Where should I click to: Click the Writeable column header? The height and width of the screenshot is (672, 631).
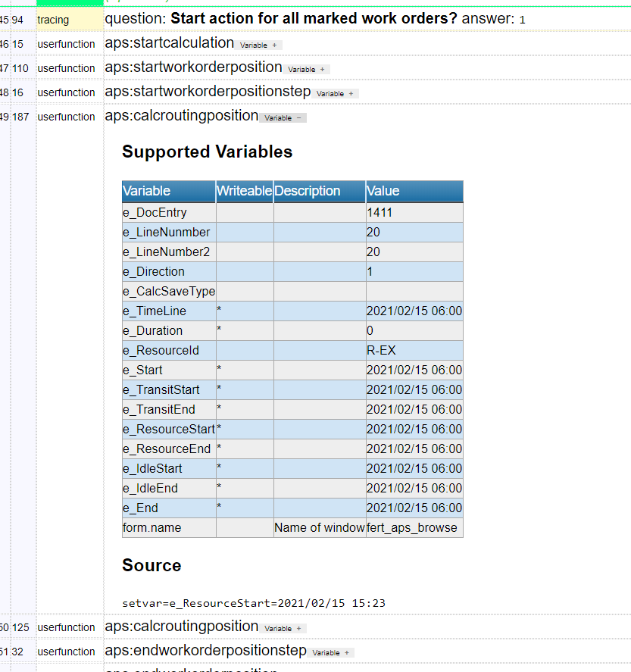click(x=244, y=191)
